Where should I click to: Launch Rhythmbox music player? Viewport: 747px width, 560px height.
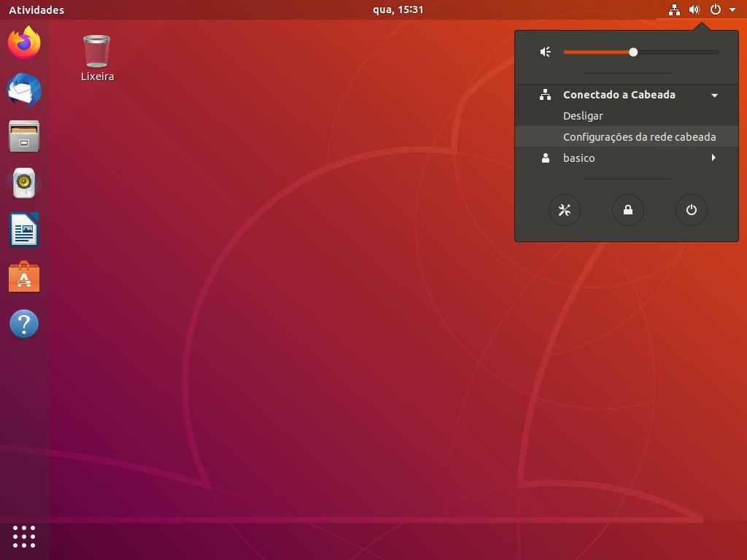click(x=24, y=182)
